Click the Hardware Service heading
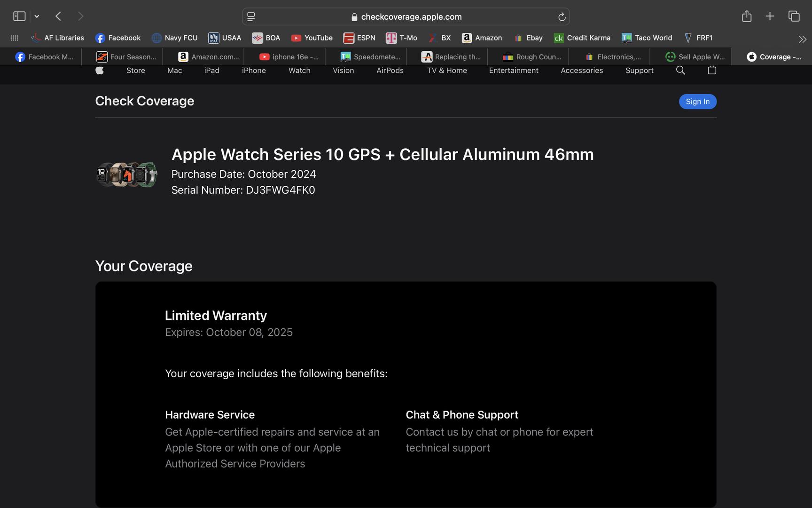The width and height of the screenshot is (812, 508). click(x=210, y=415)
